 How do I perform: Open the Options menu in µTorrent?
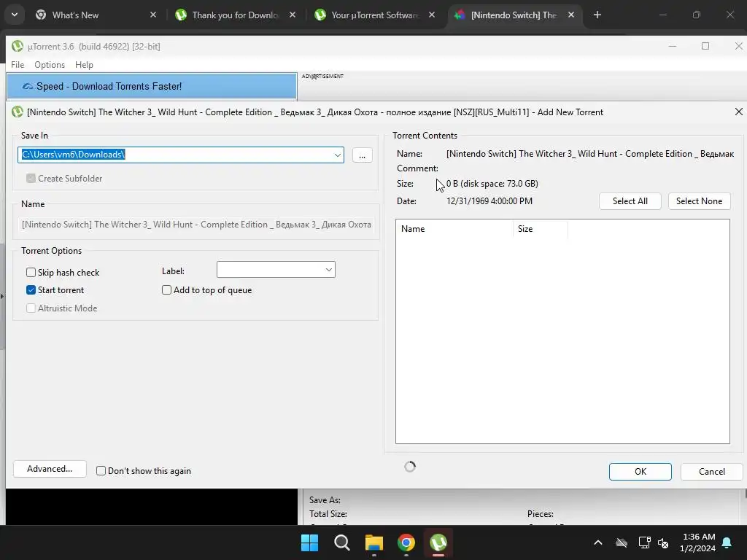coord(50,65)
